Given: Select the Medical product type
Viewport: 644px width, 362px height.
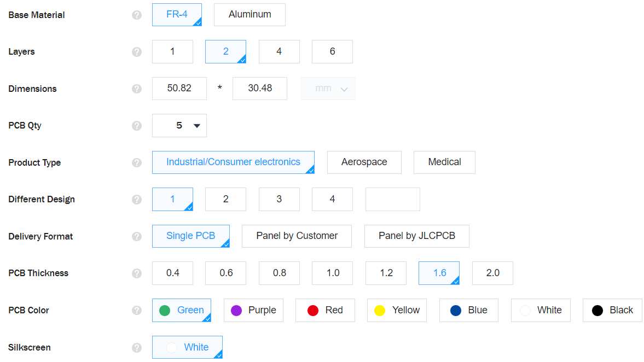Looking at the screenshot, I should tap(444, 162).
